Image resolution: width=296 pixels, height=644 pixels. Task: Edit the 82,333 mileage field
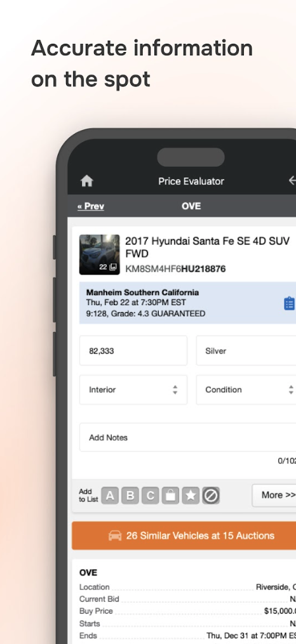pyautogui.click(x=133, y=351)
